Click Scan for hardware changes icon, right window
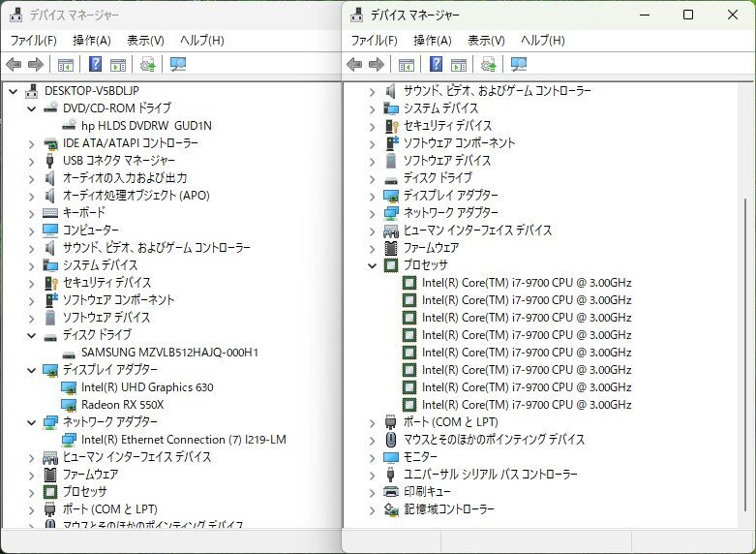The image size is (756, 554). pyautogui.click(x=519, y=64)
